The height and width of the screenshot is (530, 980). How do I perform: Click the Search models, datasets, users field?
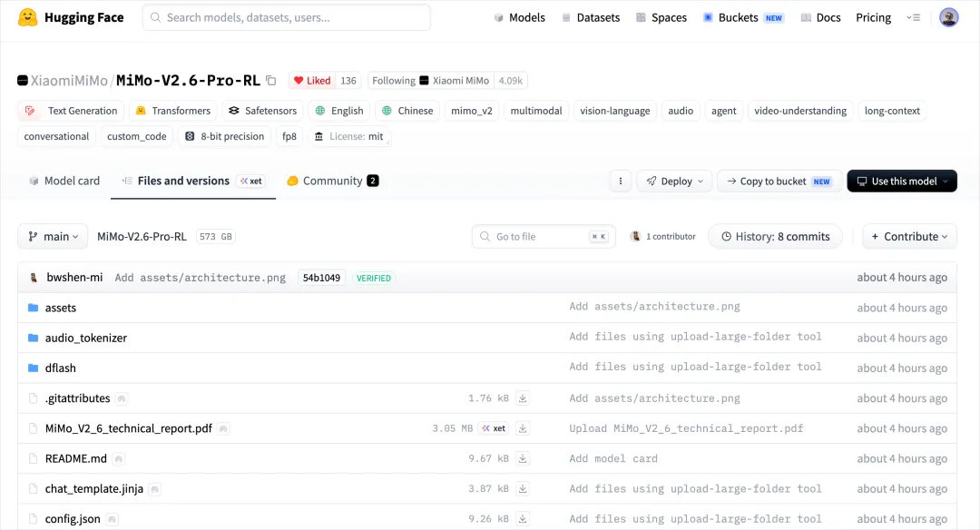(x=286, y=17)
